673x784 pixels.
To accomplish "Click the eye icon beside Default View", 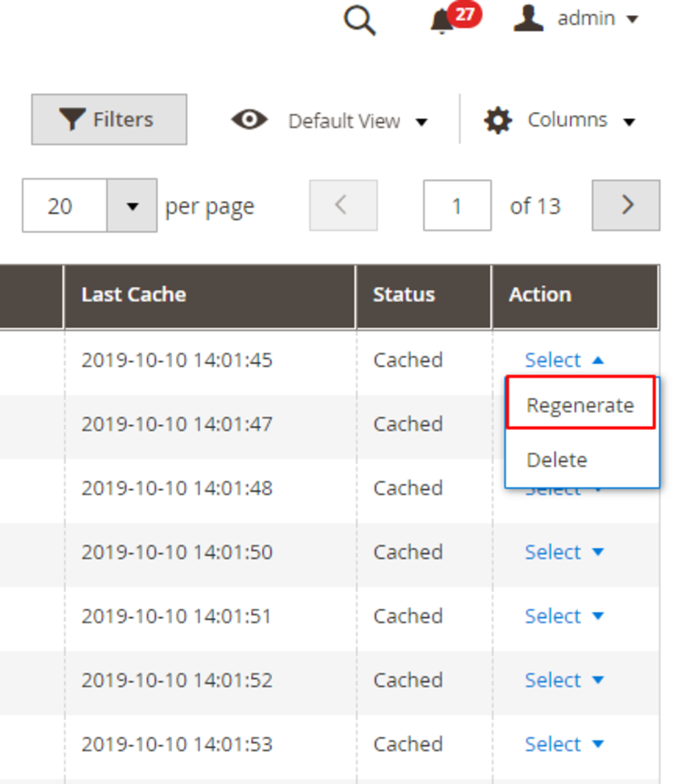I will tap(249, 120).
